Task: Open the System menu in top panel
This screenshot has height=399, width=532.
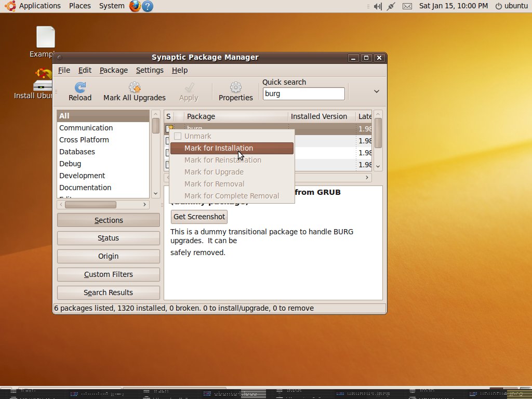Action: pyautogui.click(x=112, y=6)
